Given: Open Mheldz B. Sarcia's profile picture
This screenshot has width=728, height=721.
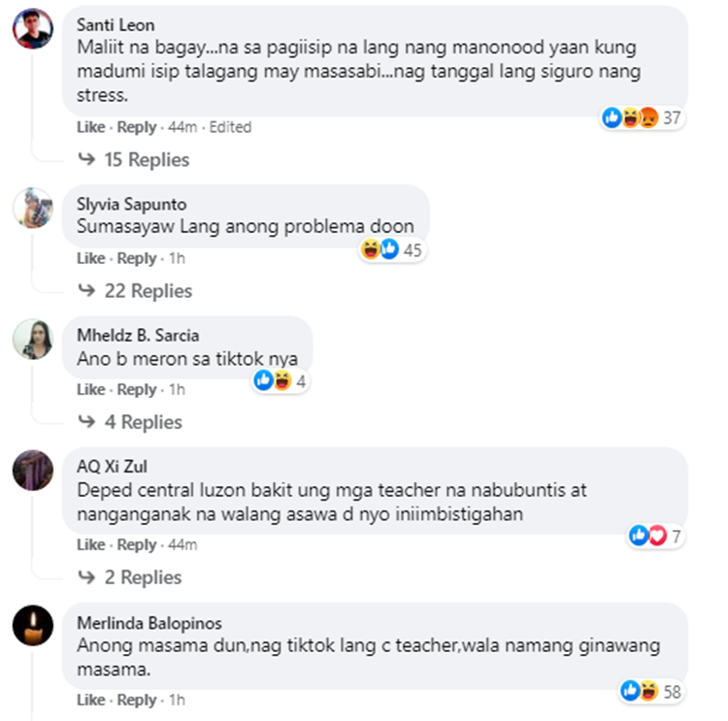Looking at the screenshot, I should point(32,339).
